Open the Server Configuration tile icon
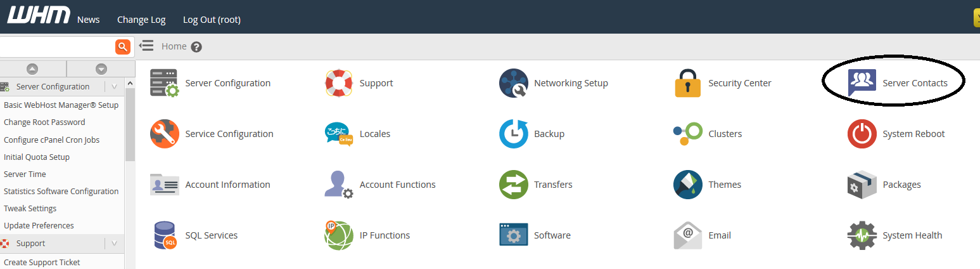The height and width of the screenshot is (269, 980). click(165, 83)
